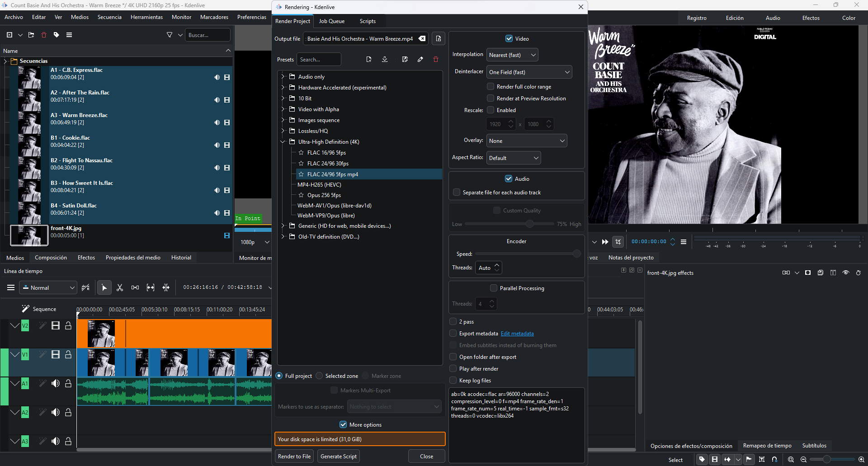868x466 pixels.
Task: Lock video track V2
Action: click(x=68, y=325)
